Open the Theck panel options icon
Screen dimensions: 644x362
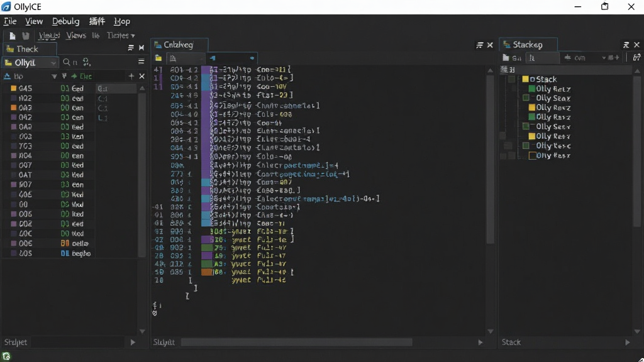(131, 48)
